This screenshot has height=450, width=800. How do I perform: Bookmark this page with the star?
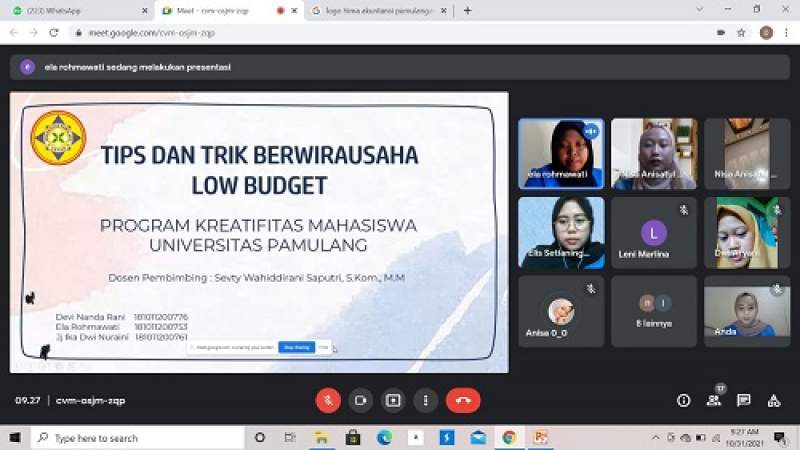coord(741,33)
